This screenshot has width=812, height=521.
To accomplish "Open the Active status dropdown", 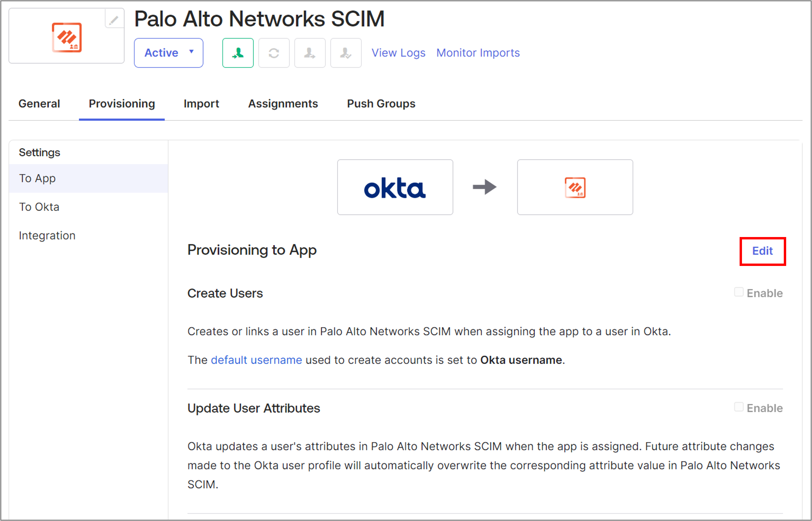I will pyautogui.click(x=169, y=53).
